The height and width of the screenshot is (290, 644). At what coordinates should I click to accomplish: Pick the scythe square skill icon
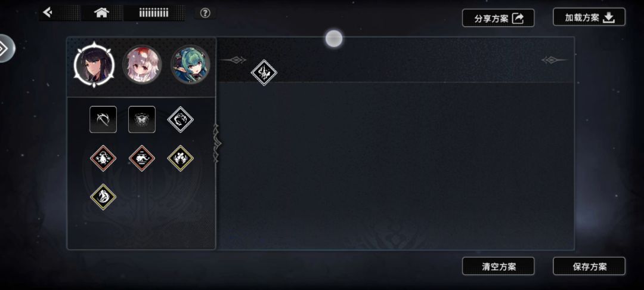pos(103,119)
